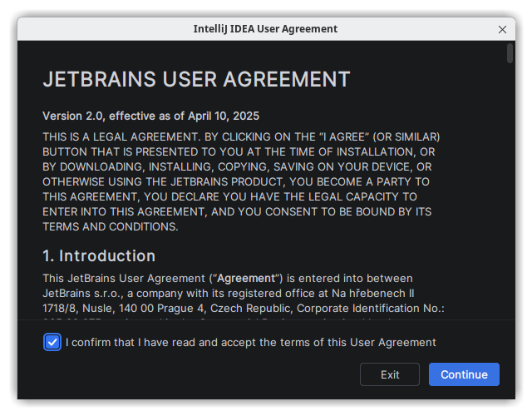Click the line '1718/8, Nusle, 140 00 Prague 4'
Viewport: 532px width, 416px height.
(x=244, y=309)
